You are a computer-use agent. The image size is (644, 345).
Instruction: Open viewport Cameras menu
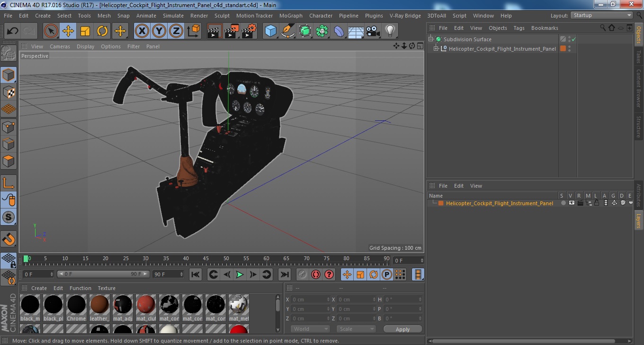point(60,46)
